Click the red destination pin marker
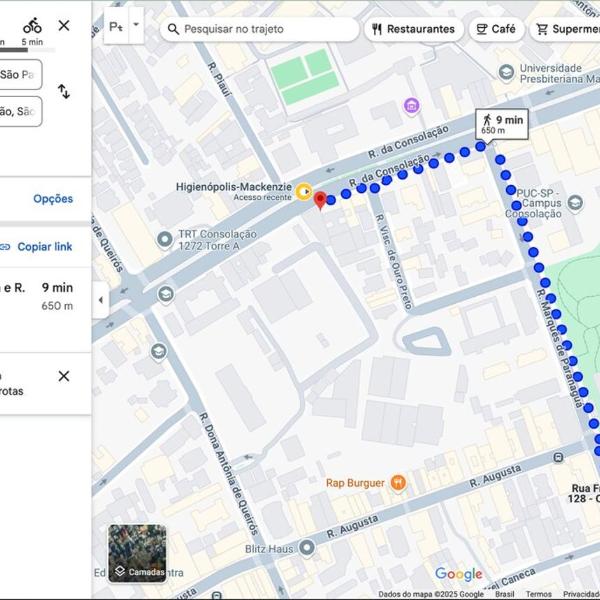Viewport: 600px width, 600px height. (x=320, y=200)
